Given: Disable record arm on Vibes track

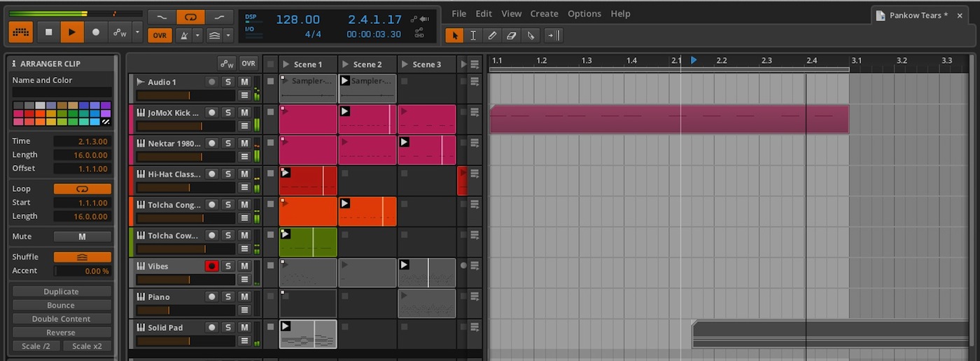Looking at the screenshot, I should pyautogui.click(x=211, y=266).
